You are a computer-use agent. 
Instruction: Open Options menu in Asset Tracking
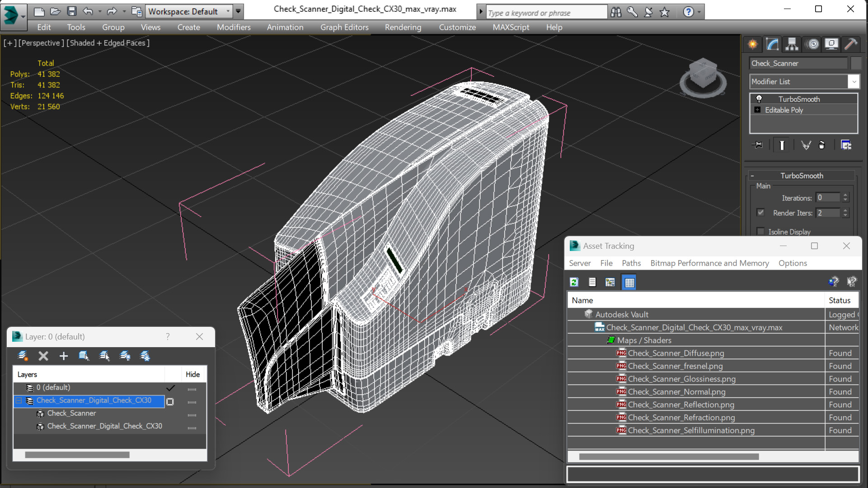[x=793, y=263]
